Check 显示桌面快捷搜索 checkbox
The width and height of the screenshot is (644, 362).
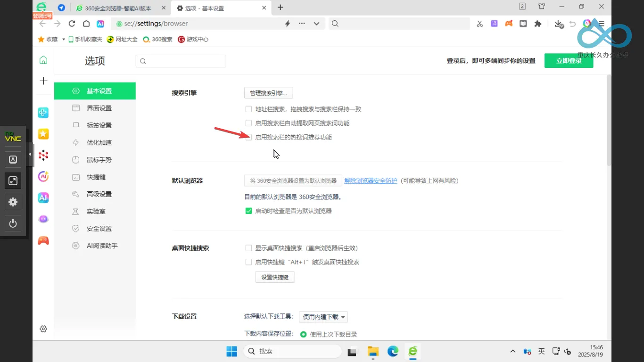click(x=248, y=248)
